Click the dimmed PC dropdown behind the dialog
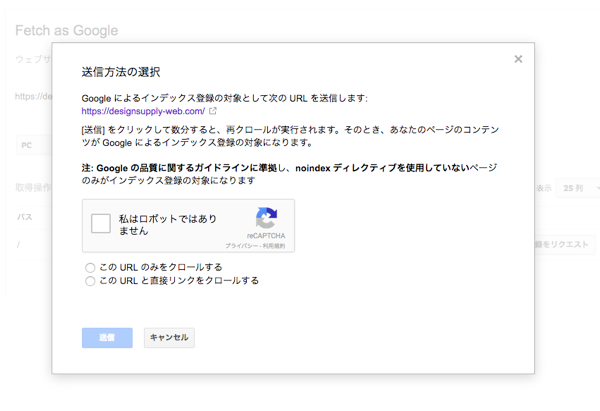This screenshot has width=600, height=411. point(34,145)
